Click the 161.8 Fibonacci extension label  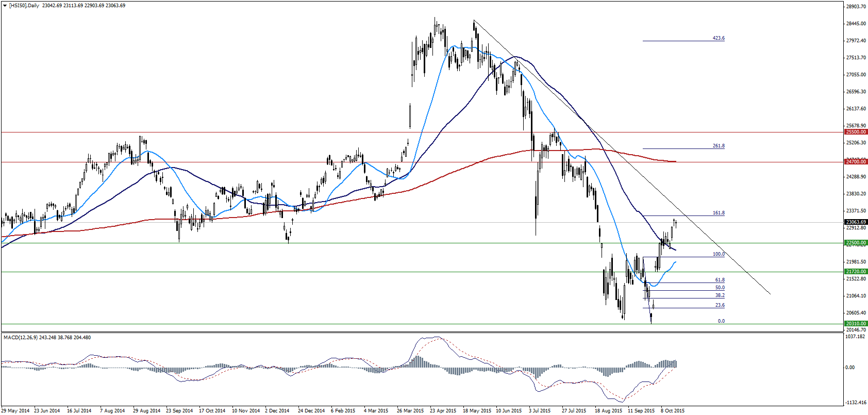tap(719, 213)
